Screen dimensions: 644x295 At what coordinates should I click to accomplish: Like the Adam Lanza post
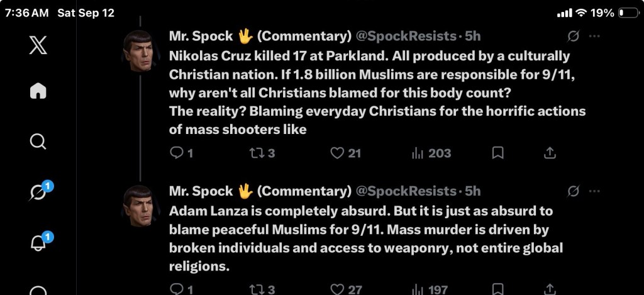(347, 290)
